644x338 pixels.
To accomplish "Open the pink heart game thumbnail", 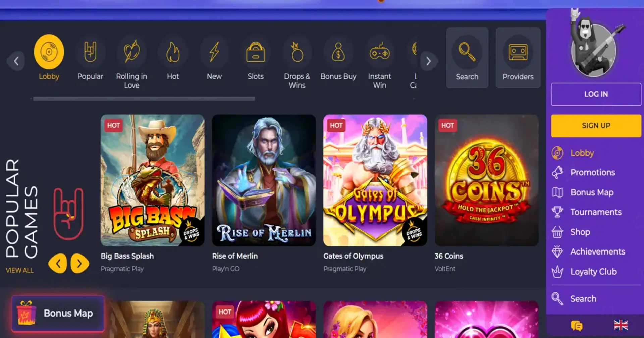I will click(487, 320).
